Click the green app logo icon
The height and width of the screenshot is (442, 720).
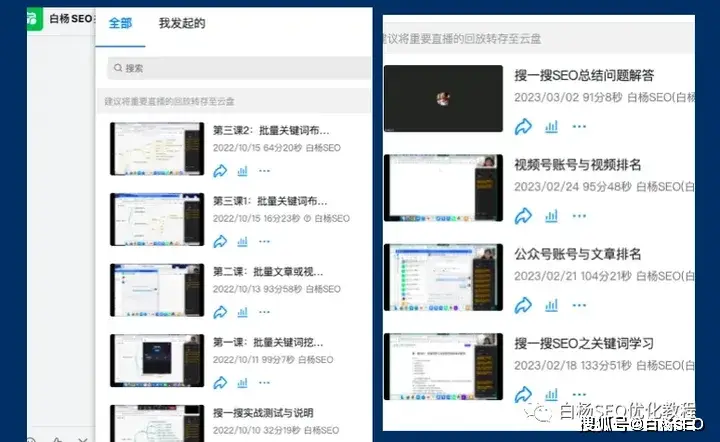coord(34,18)
